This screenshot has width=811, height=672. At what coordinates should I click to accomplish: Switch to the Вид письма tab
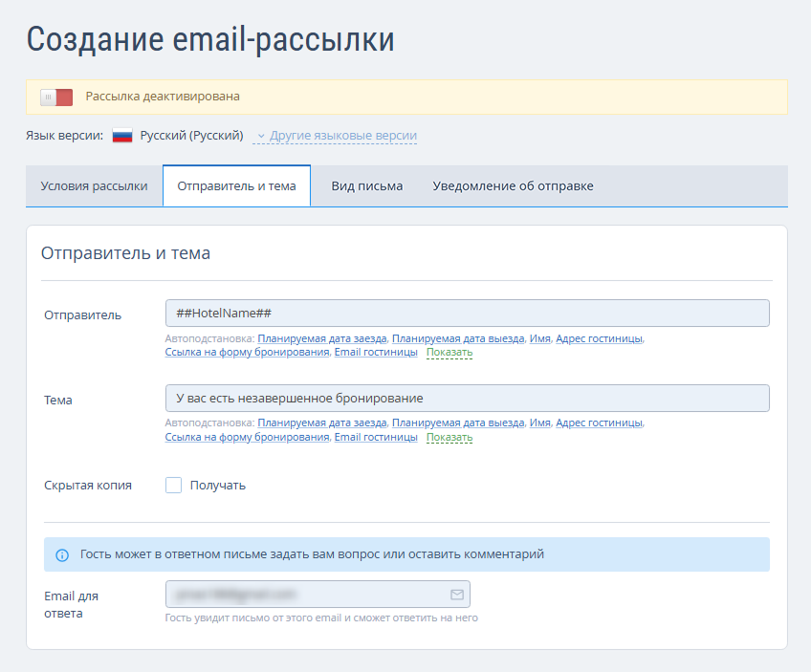(x=366, y=186)
